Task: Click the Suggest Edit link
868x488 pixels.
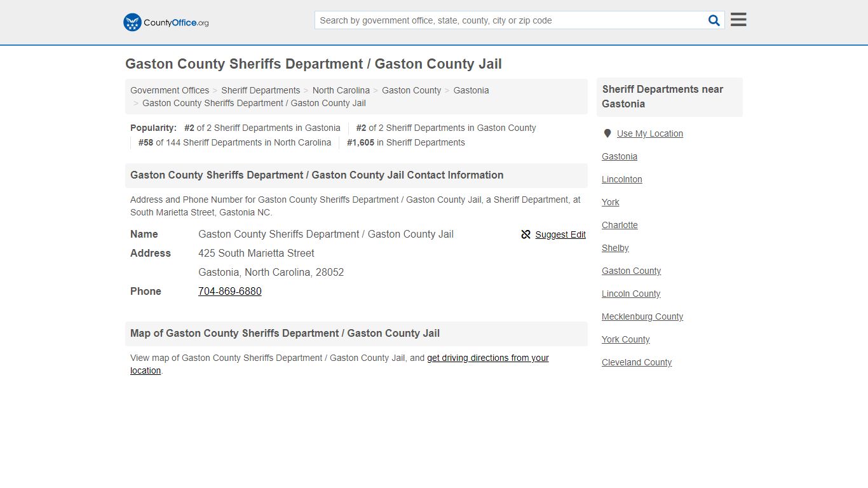Action: point(560,234)
